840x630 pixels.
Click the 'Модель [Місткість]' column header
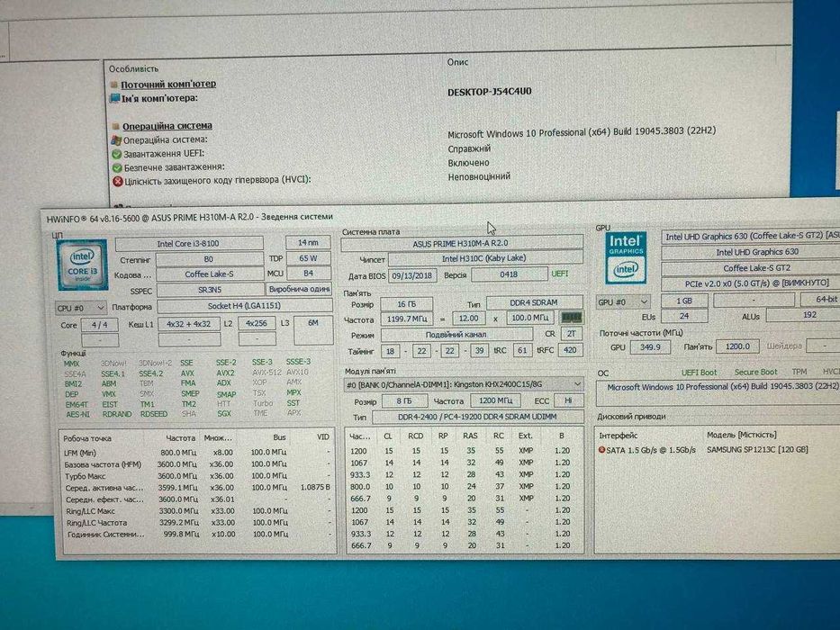click(x=742, y=435)
